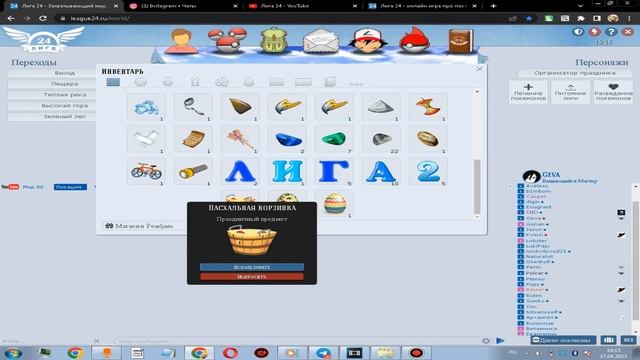Open the league nursery button with upload icon

pos(571,92)
